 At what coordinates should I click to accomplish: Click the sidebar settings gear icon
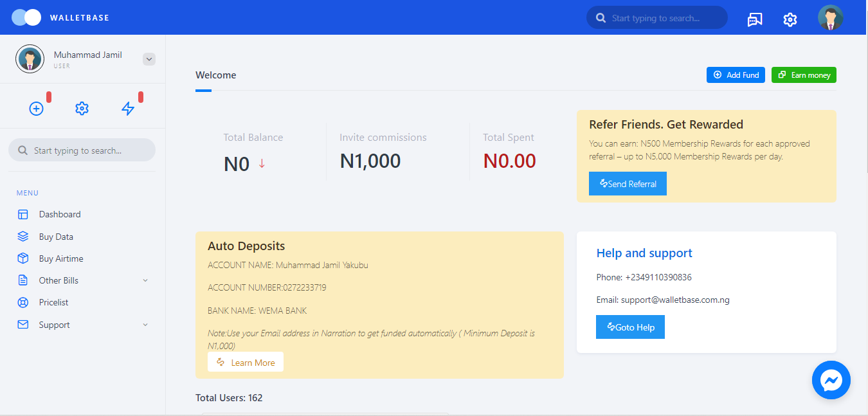(82, 108)
